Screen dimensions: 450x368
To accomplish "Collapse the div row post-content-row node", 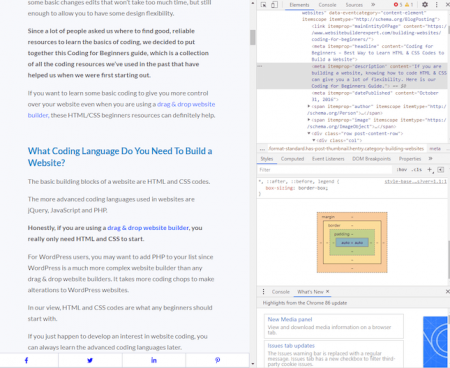I will point(309,133).
